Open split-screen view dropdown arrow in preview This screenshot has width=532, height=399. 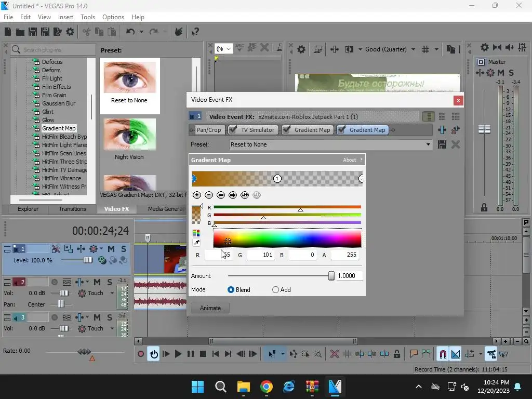click(x=360, y=49)
